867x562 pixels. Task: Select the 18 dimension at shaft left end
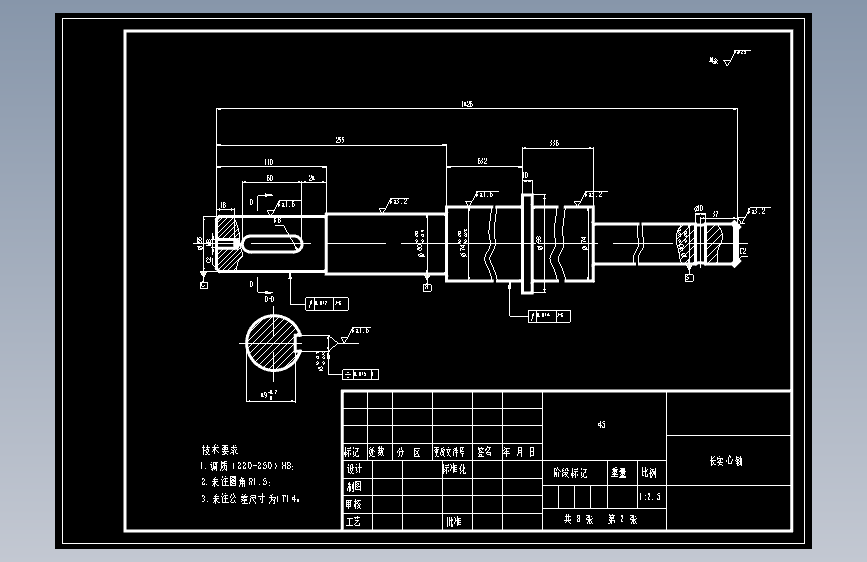point(223,205)
